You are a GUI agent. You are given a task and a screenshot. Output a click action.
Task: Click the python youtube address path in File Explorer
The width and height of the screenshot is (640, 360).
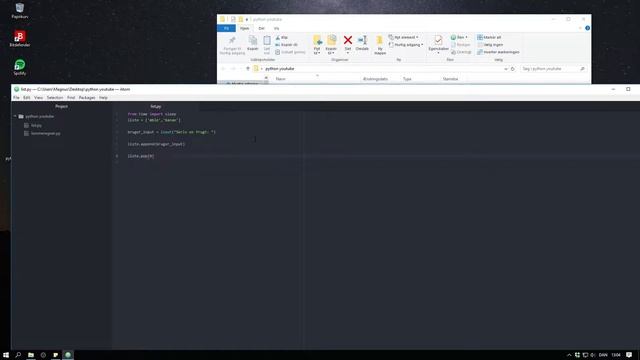point(280,69)
